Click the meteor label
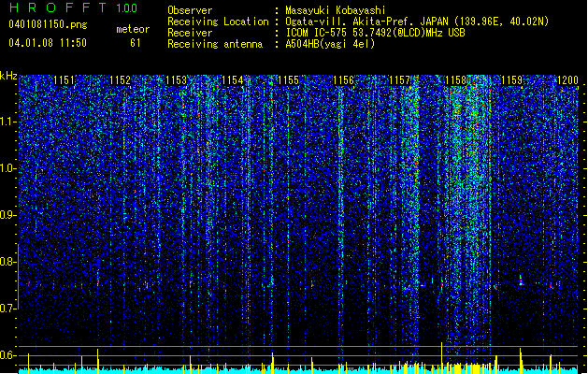Viewport: 588px width, 374px height. pos(133,29)
